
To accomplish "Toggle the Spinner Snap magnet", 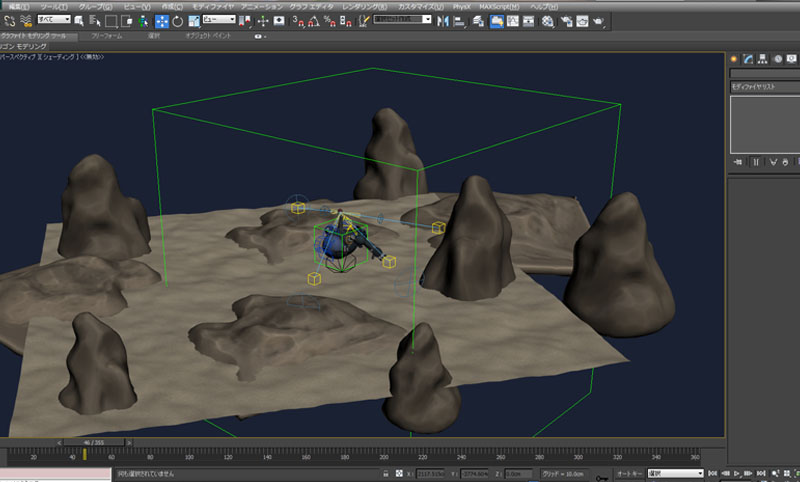I will click(345, 21).
